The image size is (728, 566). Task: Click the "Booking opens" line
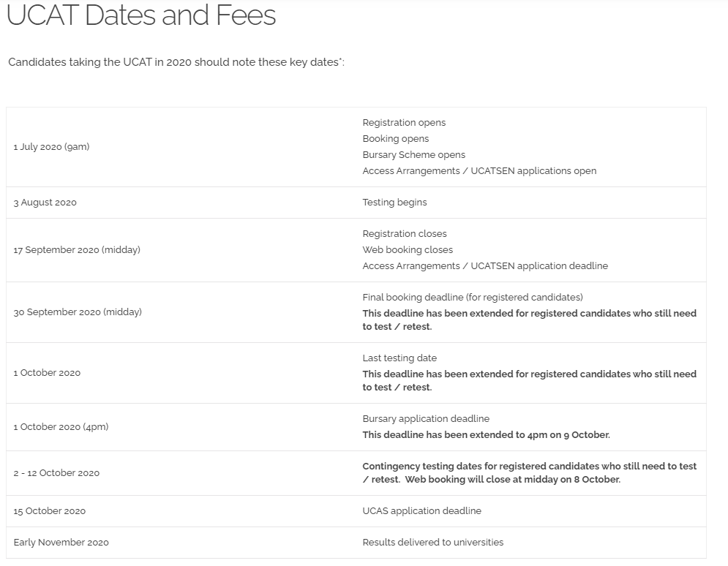(x=396, y=139)
